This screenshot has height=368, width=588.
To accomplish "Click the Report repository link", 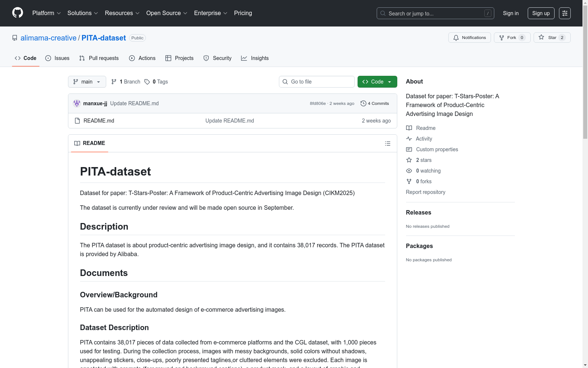I will click(426, 192).
